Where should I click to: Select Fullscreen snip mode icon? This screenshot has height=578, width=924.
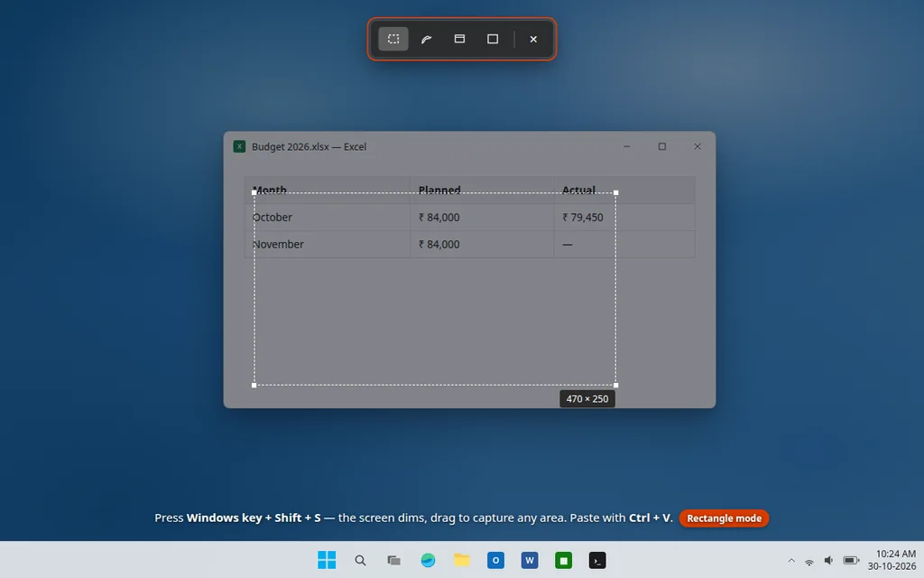pyautogui.click(x=493, y=39)
